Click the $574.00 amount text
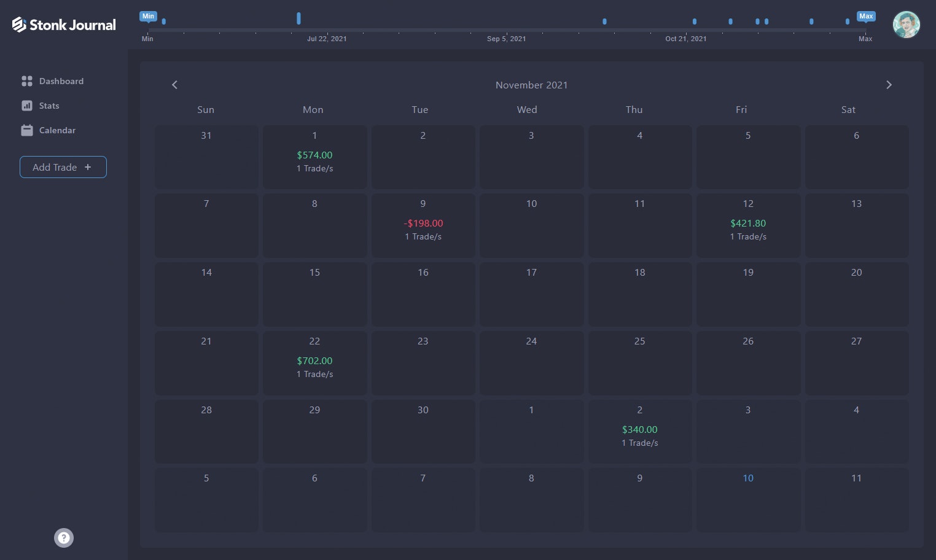 (314, 155)
